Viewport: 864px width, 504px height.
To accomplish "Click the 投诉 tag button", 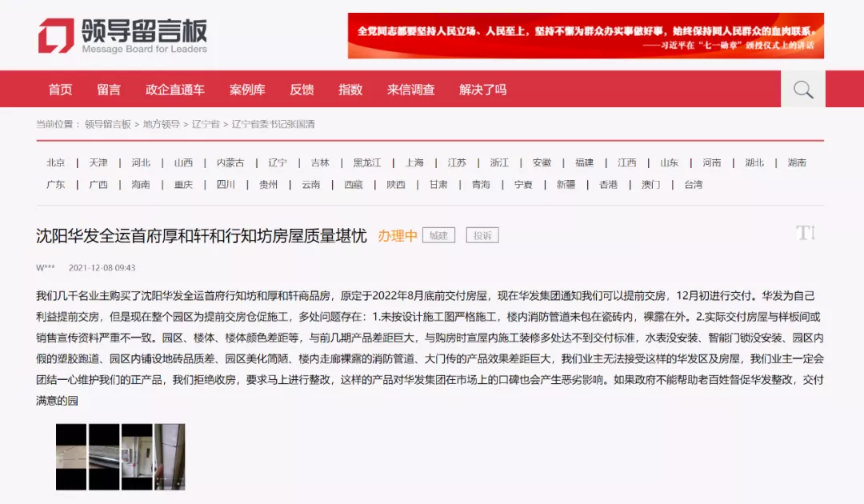I will 482,235.
